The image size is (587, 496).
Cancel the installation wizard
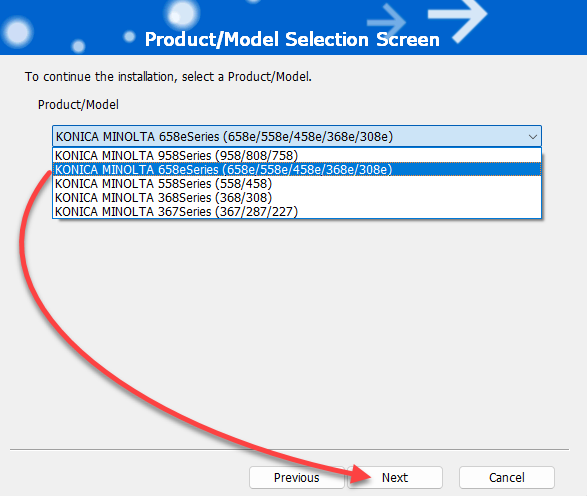click(x=507, y=477)
